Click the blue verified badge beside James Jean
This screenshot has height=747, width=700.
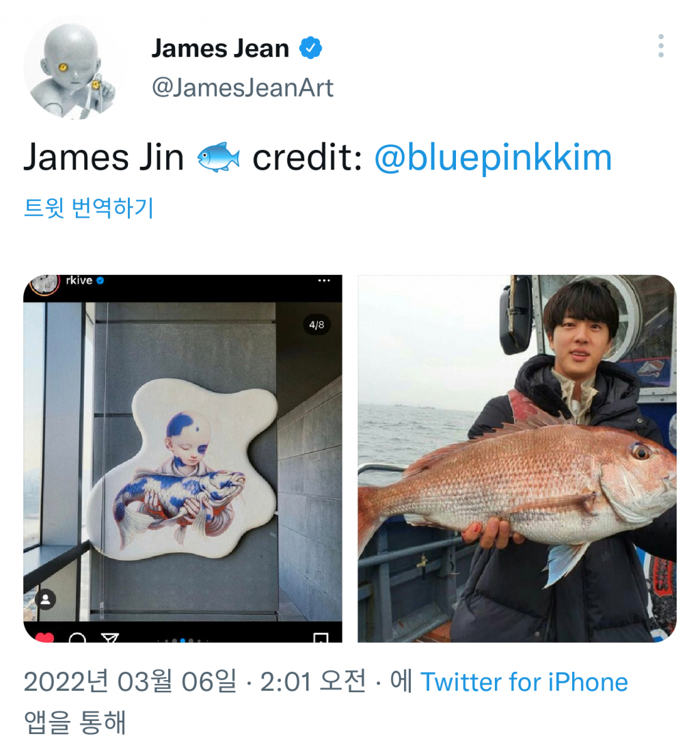(310, 48)
